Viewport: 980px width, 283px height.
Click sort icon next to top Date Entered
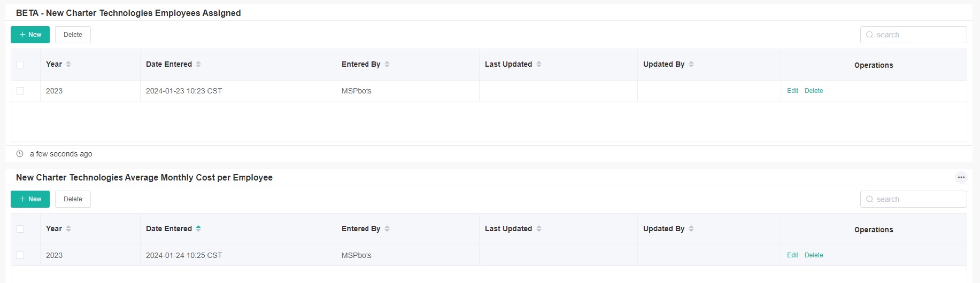point(198,64)
